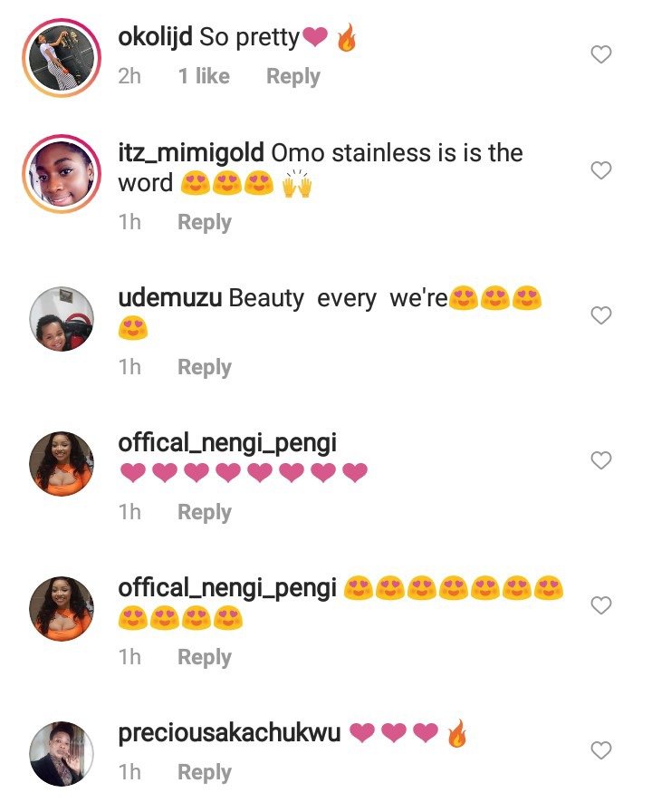Reply to itz_mimigold's stainless comment
This screenshot has width=652, height=812.
pyautogui.click(x=204, y=222)
